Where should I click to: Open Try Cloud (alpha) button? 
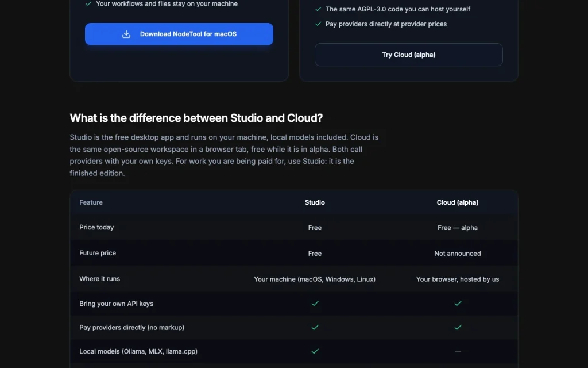(408, 55)
